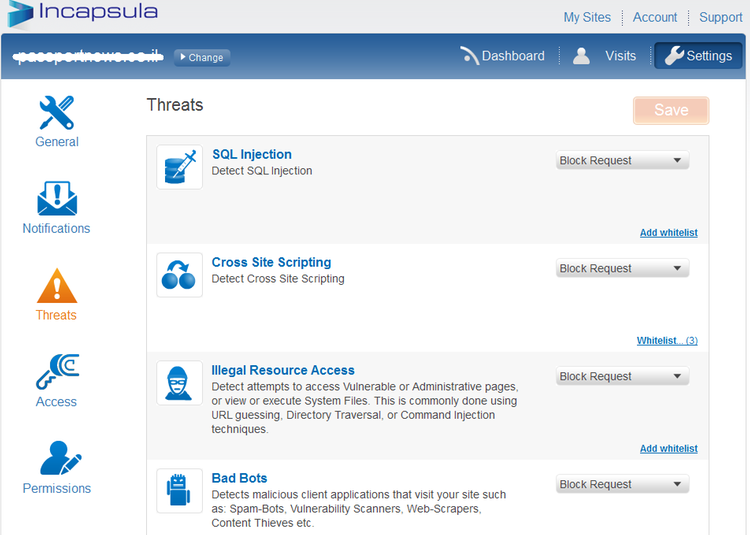Click the Cross Site Scripting icon
This screenshot has width=750, height=535.
point(179,274)
